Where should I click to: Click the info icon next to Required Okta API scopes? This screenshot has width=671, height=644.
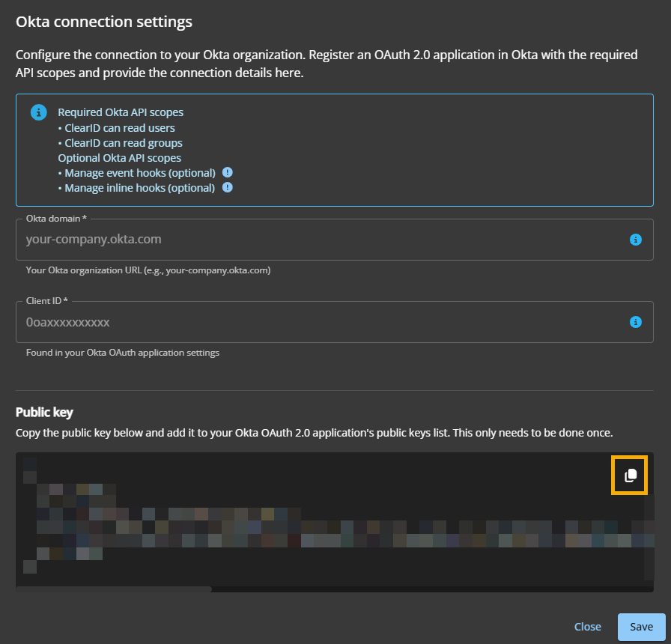click(38, 112)
